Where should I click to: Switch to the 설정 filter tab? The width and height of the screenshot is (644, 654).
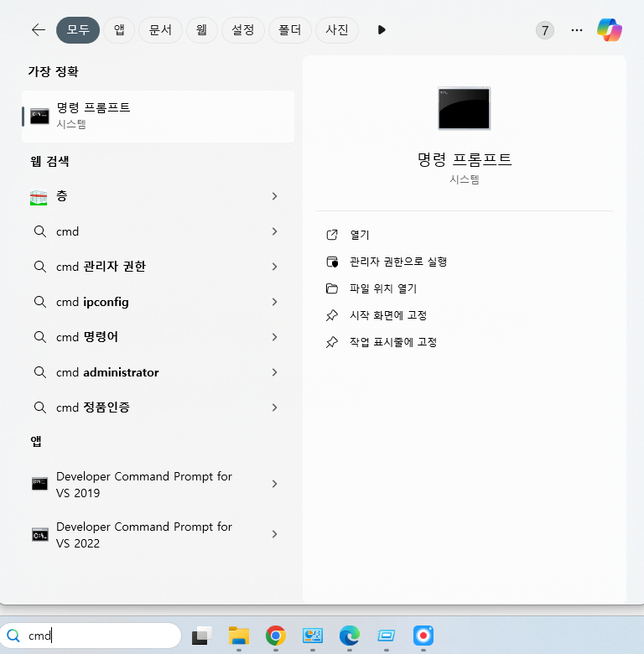coord(242,30)
